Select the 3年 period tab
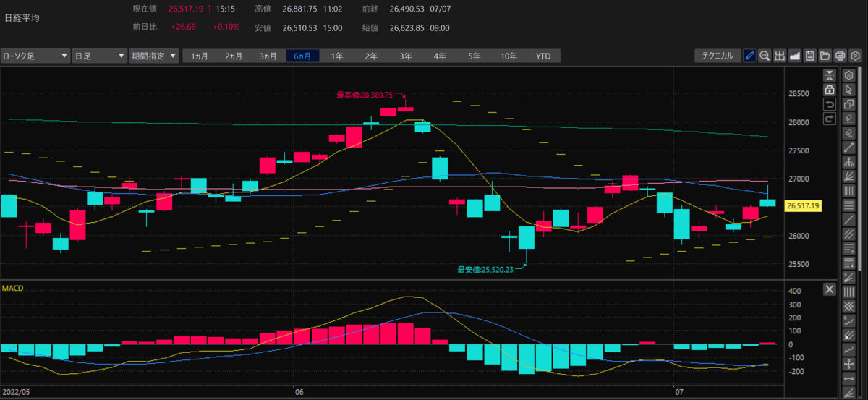The height and width of the screenshot is (400, 868). (x=406, y=56)
